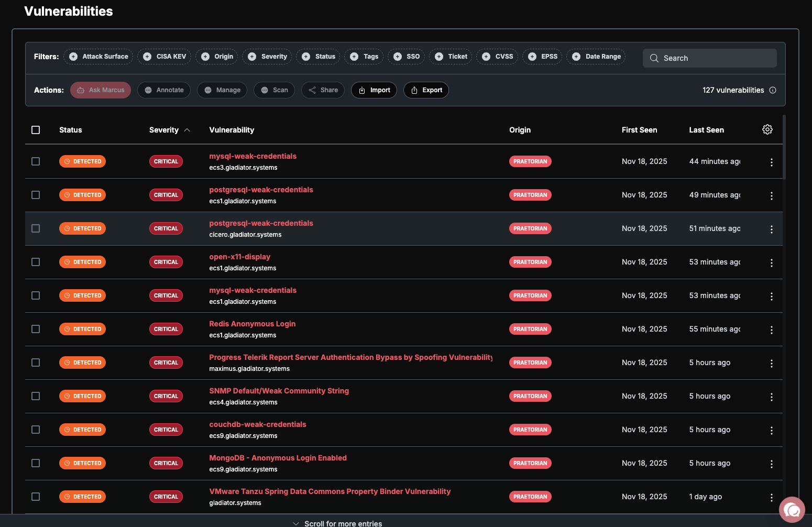The width and height of the screenshot is (812, 527).
Task: Open row menu for couchdb-weak-credentials
Action: (772, 431)
